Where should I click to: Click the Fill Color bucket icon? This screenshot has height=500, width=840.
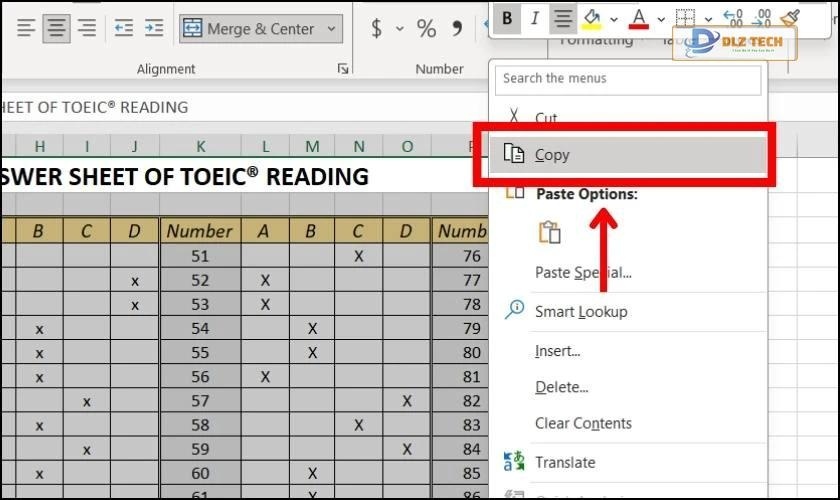pyautogui.click(x=591, y=17)
